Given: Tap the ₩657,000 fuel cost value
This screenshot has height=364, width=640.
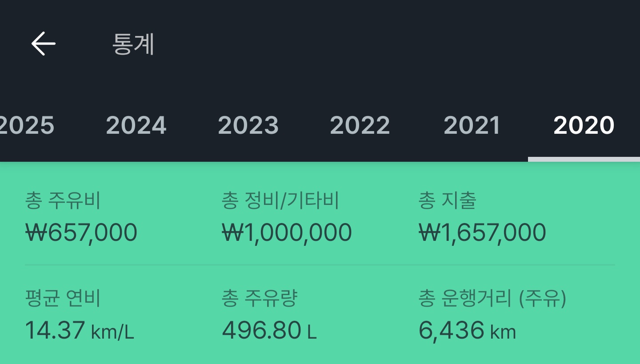Looking at the screenshot, I should [x=81, y=232].
